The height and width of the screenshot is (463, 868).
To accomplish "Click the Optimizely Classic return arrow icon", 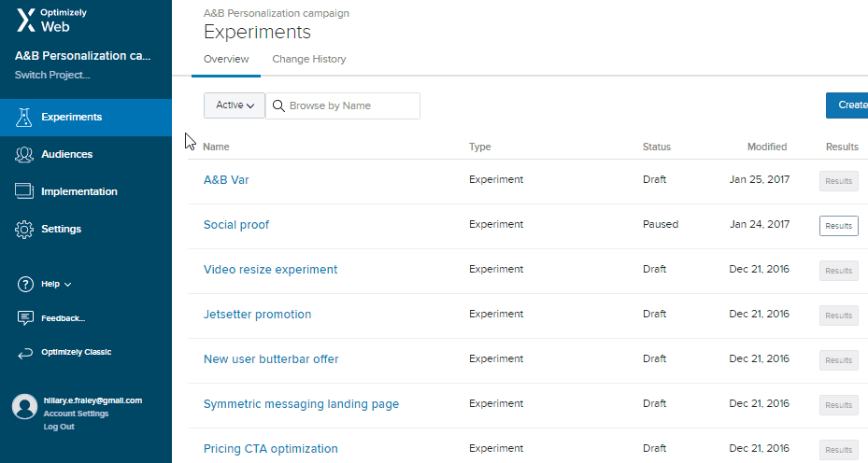I will pos(25,353).
